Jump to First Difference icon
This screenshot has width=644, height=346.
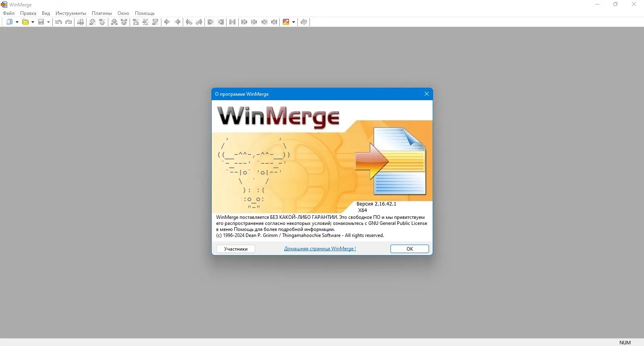pos(136,22)
